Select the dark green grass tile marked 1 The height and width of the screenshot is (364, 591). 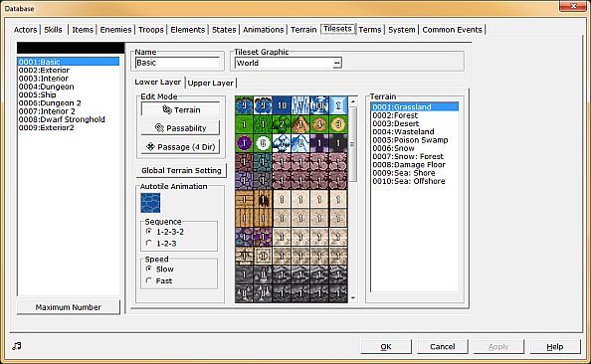click(x=263, y=124)
